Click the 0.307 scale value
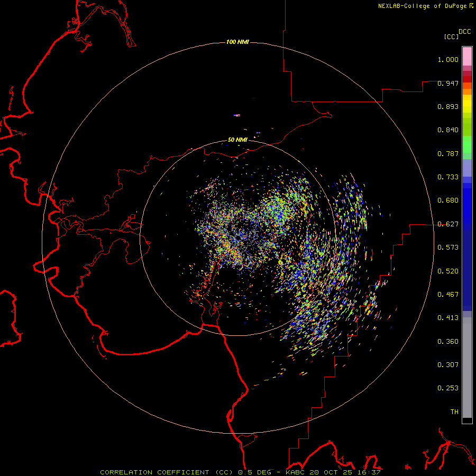Viewport: 476px width, 476px height. click(448, 365)
